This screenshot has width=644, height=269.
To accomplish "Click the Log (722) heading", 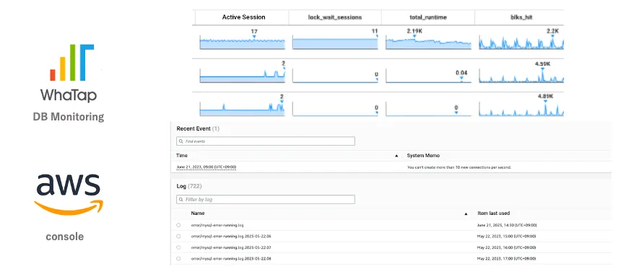I will (x=188, y=187).
